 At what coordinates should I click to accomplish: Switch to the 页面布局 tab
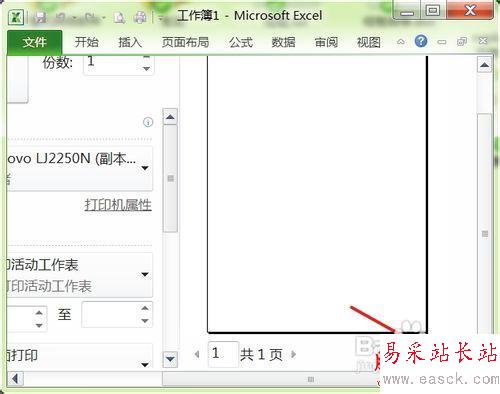point(185,42)
